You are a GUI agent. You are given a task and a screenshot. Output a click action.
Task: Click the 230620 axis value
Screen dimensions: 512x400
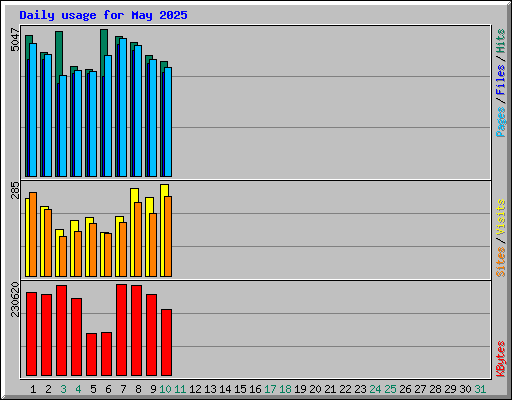[15, 299]
